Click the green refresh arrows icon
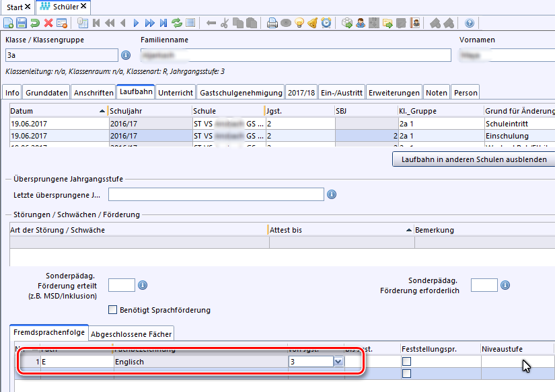Viewport: 555px width, 392px height. pos(177,23)
